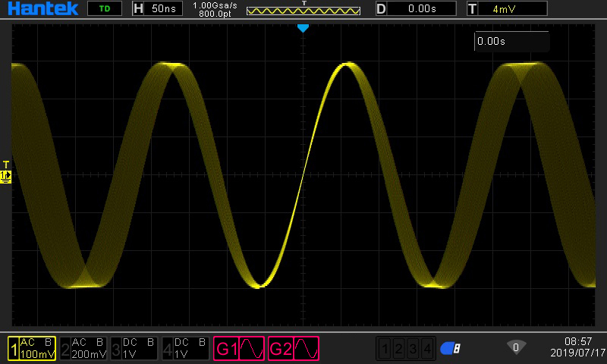Click the blue trigger position marker

303,28
